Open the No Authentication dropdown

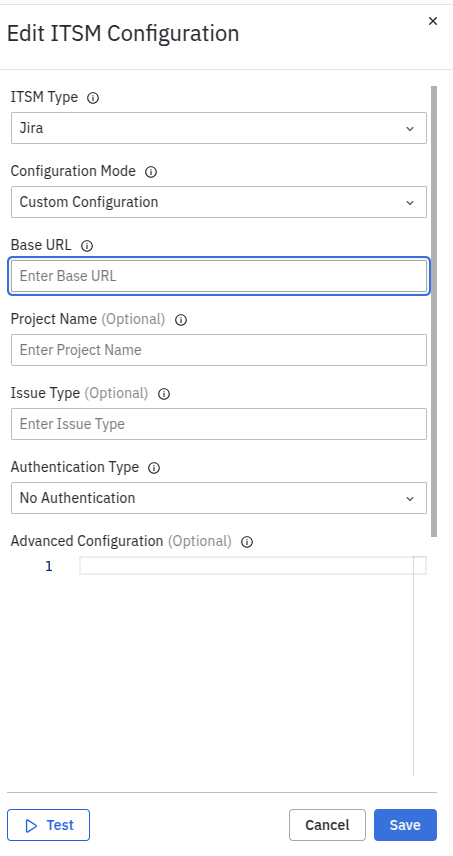219,498
